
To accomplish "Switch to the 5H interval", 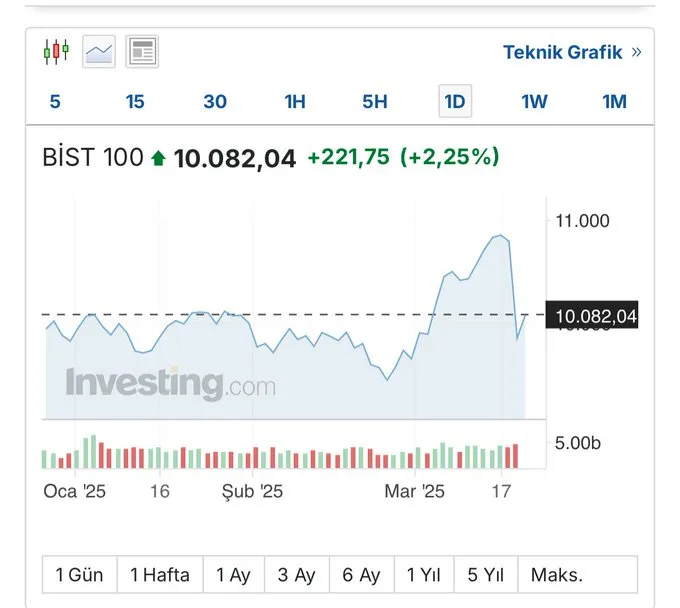I will coord(375,101).
